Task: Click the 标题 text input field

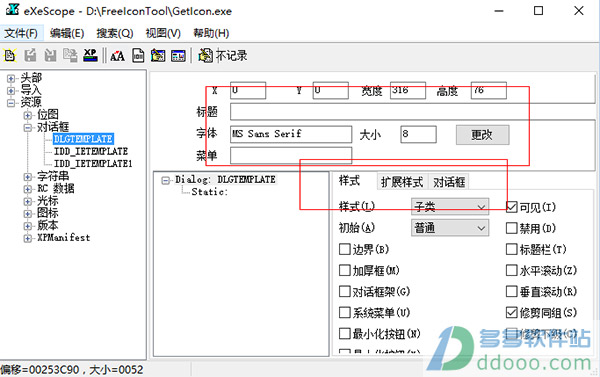Action: (x=413, y=112)
